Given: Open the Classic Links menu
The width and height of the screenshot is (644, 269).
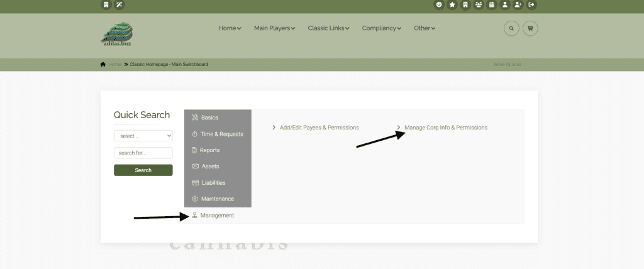Looking at the screenshot, I should click(x=328, y=28).
